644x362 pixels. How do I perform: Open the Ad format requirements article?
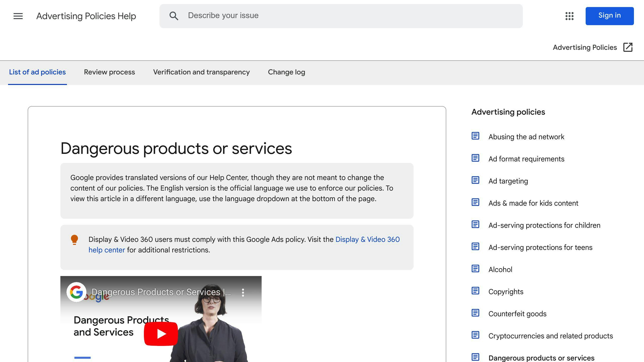(x=526, y=159)
